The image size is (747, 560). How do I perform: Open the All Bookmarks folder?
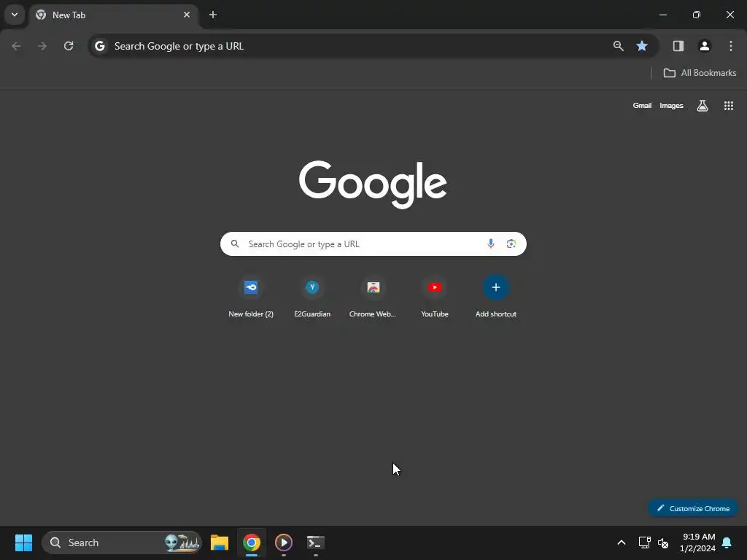(700, 73)
